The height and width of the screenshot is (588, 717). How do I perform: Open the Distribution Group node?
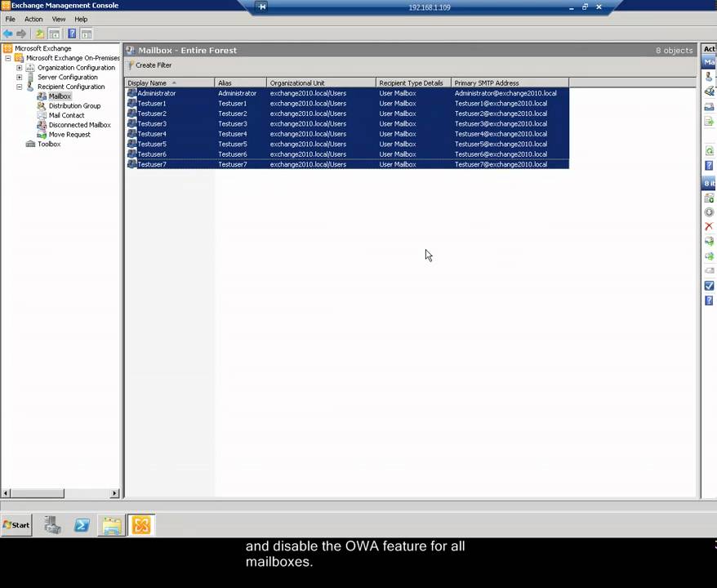(x=74, y=106)
